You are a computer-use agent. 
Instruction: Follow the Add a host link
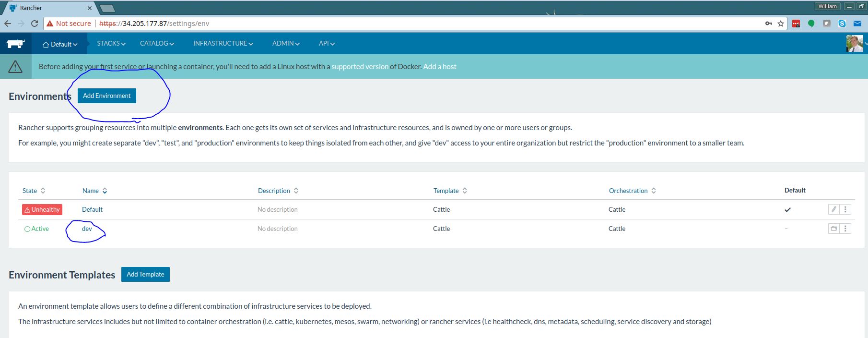pyautogui.click(x=440, y=66)
